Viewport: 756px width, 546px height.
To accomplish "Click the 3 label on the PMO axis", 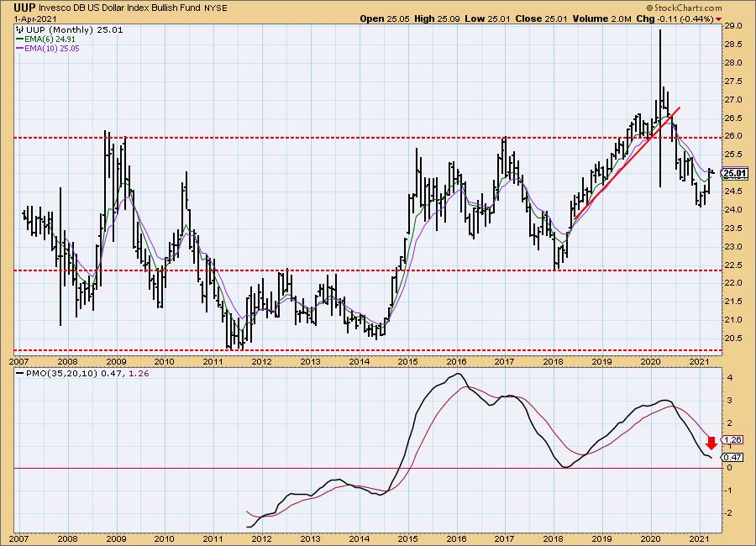I will point(730,401).
